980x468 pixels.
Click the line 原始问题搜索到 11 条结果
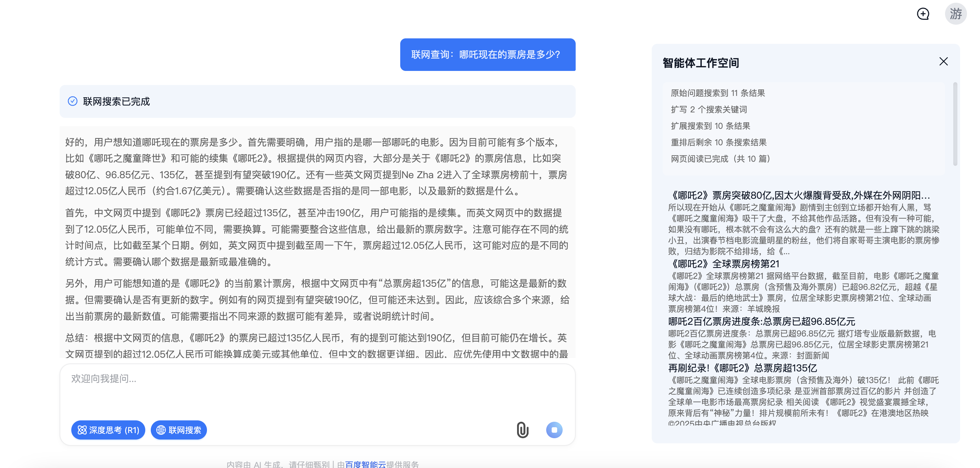[718, 93]
